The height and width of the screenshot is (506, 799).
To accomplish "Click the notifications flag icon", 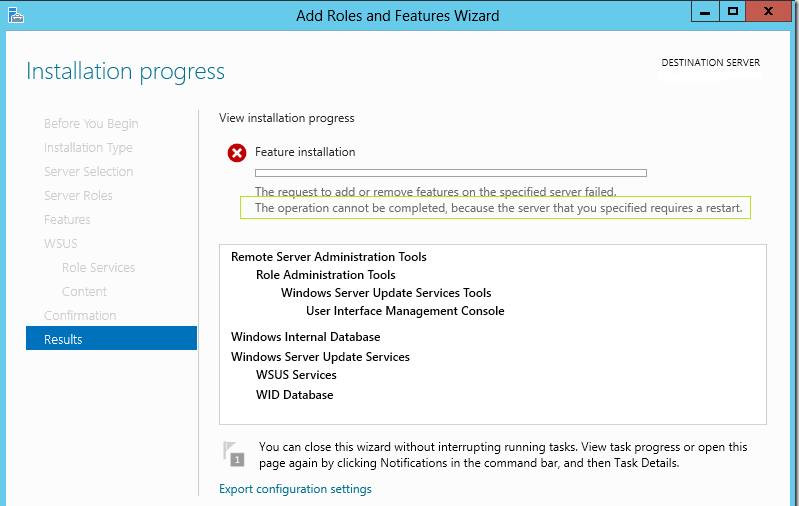I will pos(233,453).
